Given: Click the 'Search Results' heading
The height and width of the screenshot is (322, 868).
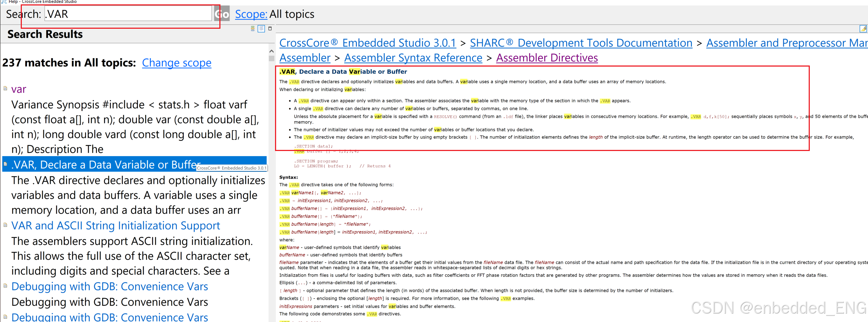Looking at the screenshot, I should point(45,34).
